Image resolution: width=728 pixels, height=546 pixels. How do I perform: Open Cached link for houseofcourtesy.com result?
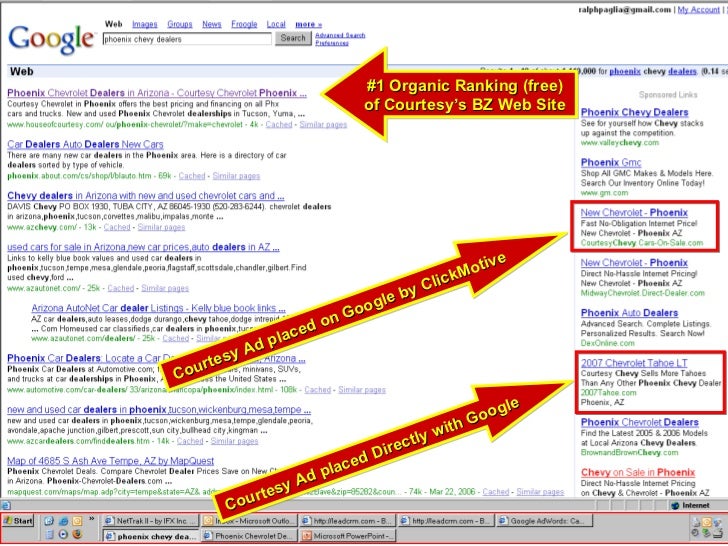(279, 124)
